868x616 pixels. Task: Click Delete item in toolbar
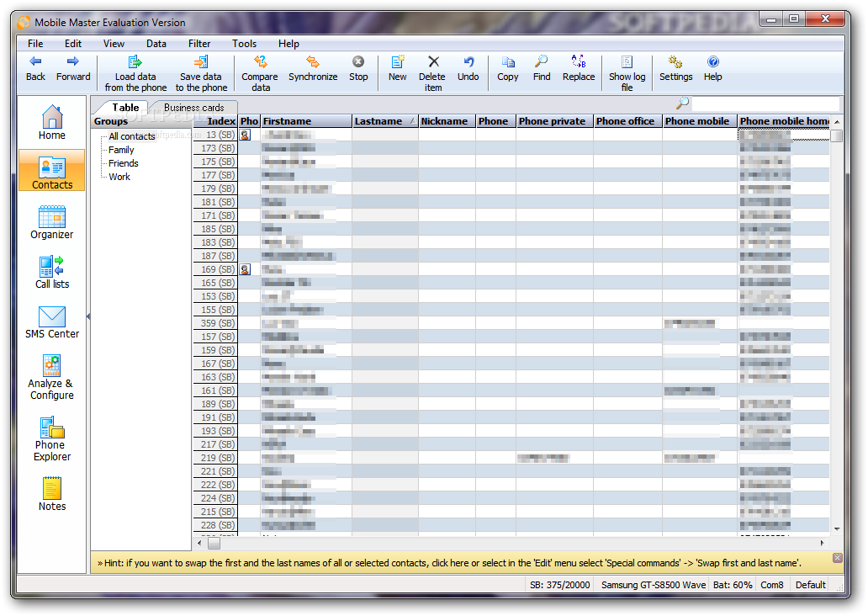click(432, 74)
